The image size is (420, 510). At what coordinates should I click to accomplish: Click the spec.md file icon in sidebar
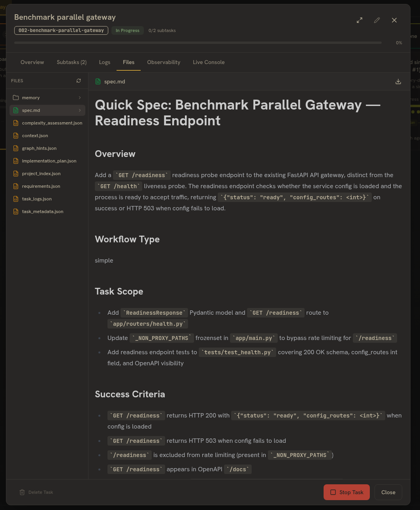[x=16, y=110]
